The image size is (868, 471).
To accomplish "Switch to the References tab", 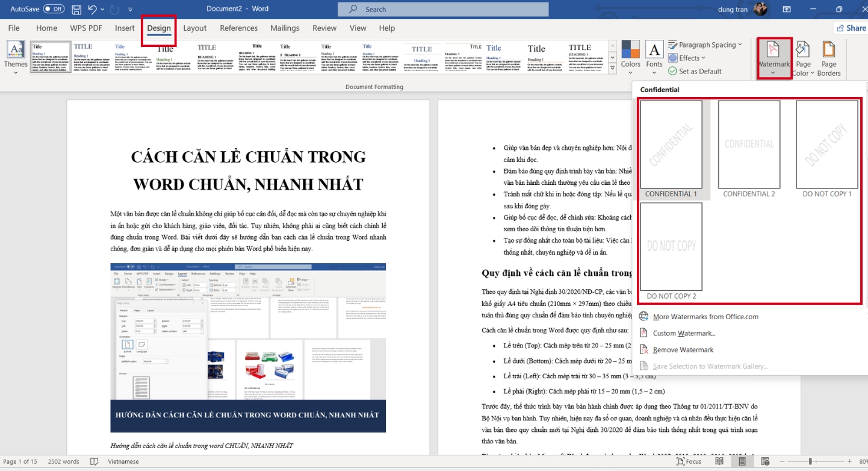I will pos(238,28).
